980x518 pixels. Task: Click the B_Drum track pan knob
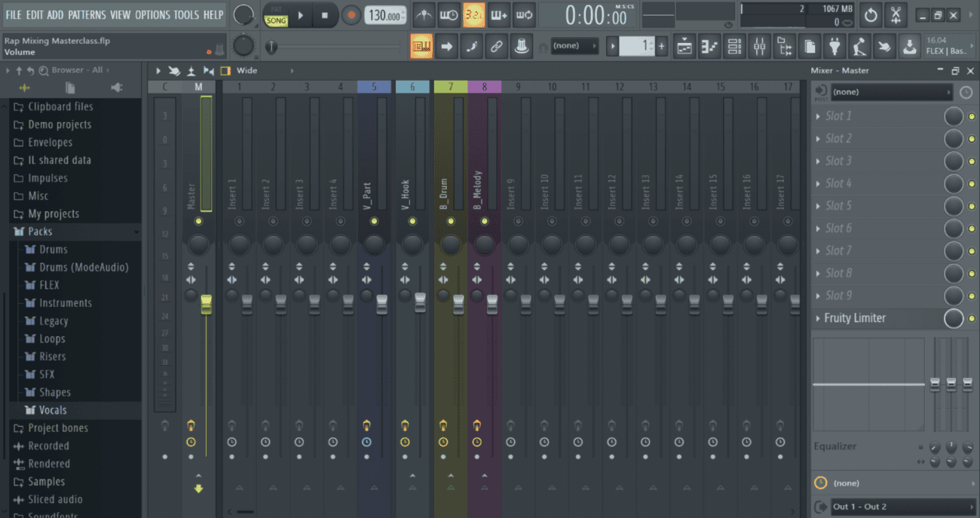(450, 244)
